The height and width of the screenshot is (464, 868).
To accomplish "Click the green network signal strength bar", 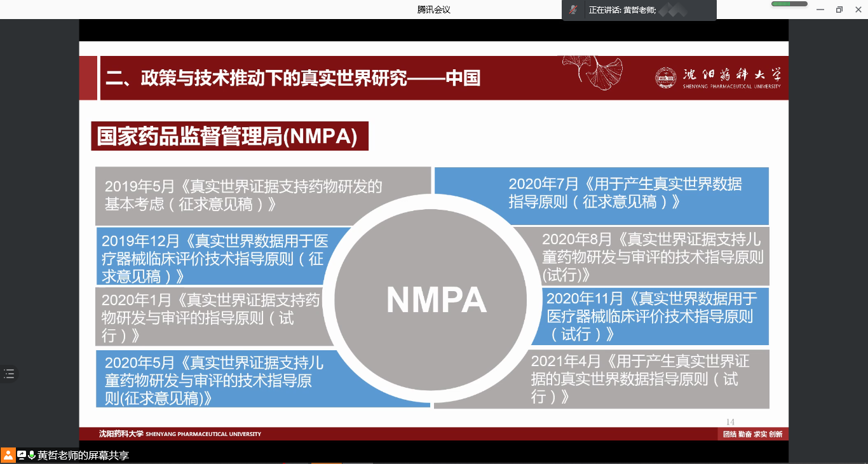I will tap(789, 4).
